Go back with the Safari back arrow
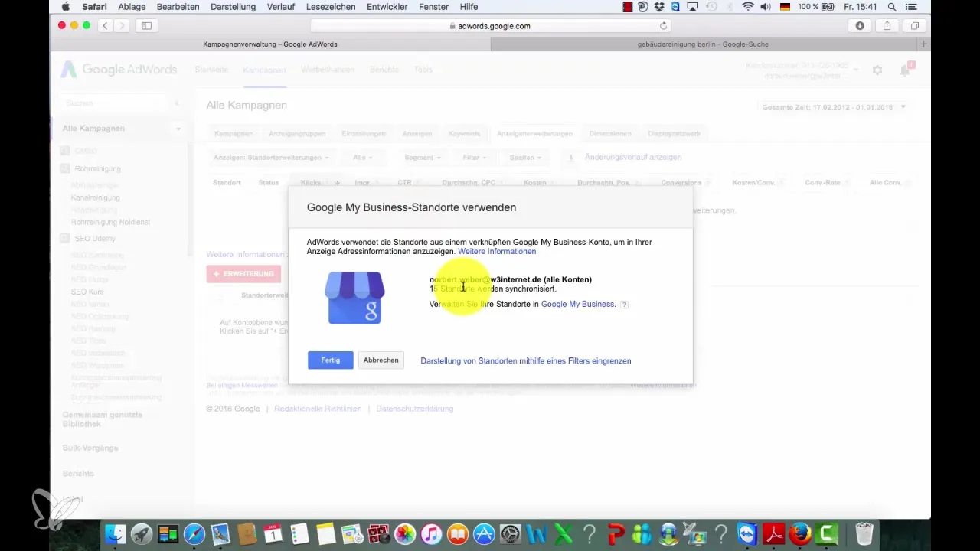Screen dimensions: 980x551 click(105, 25)
